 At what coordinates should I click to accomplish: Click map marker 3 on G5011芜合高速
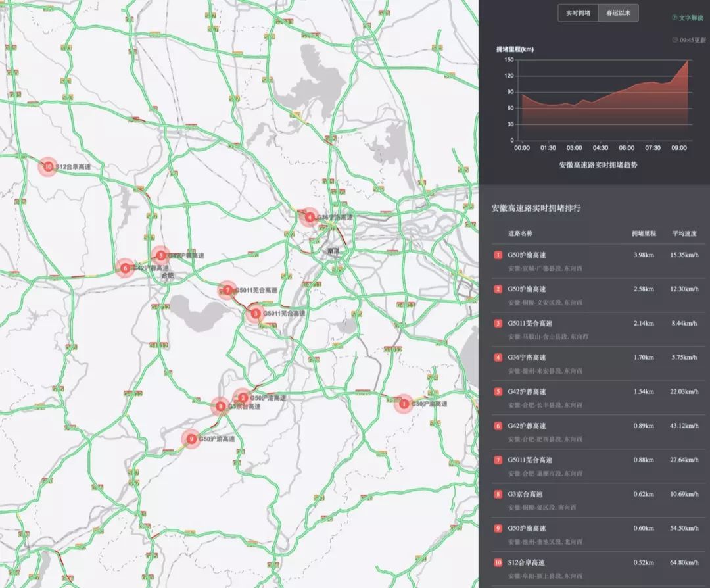tap(256, 314)
